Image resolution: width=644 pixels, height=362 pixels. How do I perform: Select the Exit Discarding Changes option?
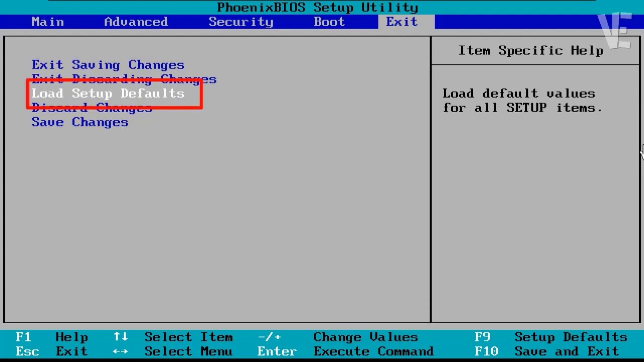coord(124,79)
